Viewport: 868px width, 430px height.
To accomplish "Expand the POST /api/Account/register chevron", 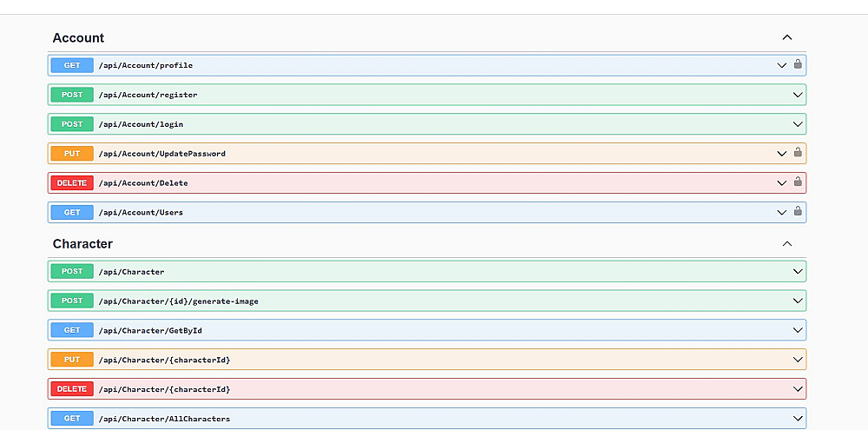I will pyautogui.click(x=798, y=95).
